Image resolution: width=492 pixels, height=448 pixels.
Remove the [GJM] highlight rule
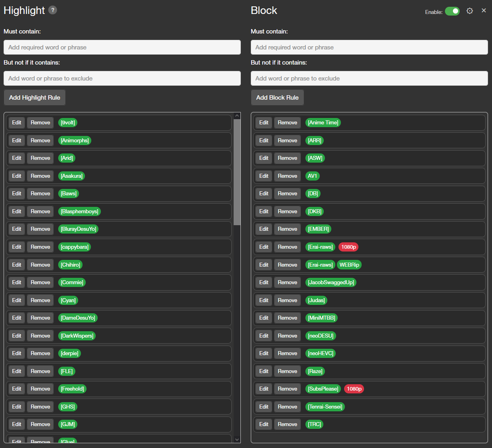click(40, 424)
